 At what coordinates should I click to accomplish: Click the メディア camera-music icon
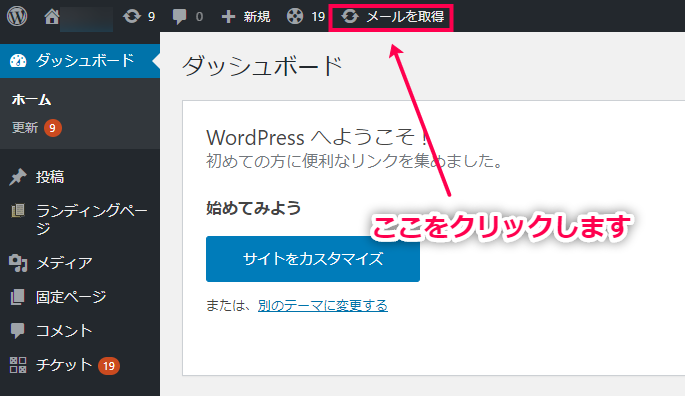click(x=18, y=263)
